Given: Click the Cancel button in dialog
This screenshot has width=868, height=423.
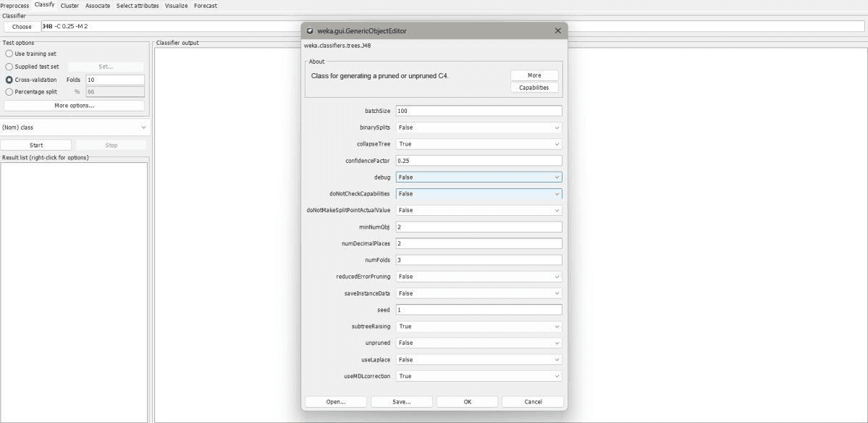Looking at the screenshot, I should pos(533,402).
